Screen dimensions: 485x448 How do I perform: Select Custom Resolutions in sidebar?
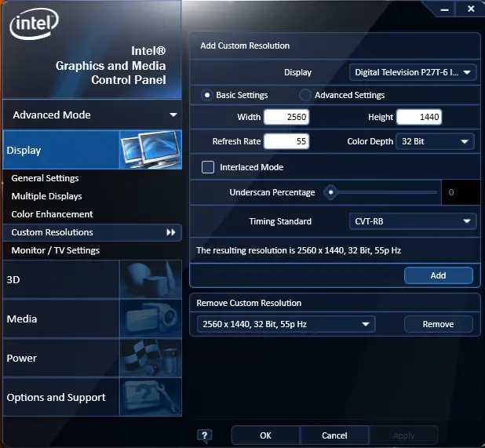92,232
